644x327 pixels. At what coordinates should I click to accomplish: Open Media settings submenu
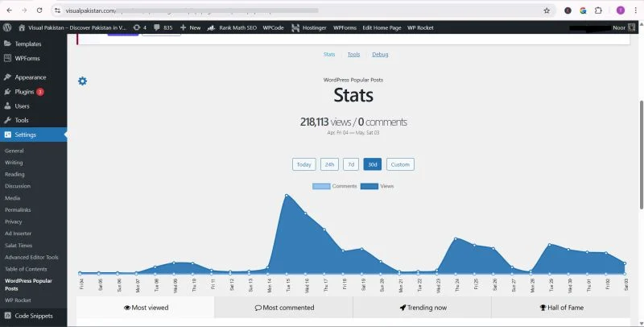(12, 198)
